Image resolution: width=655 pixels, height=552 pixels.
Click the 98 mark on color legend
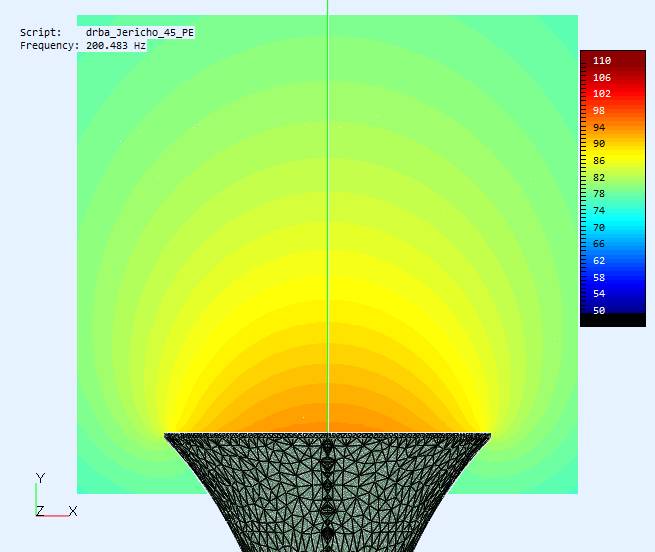(x=599, y=111)
